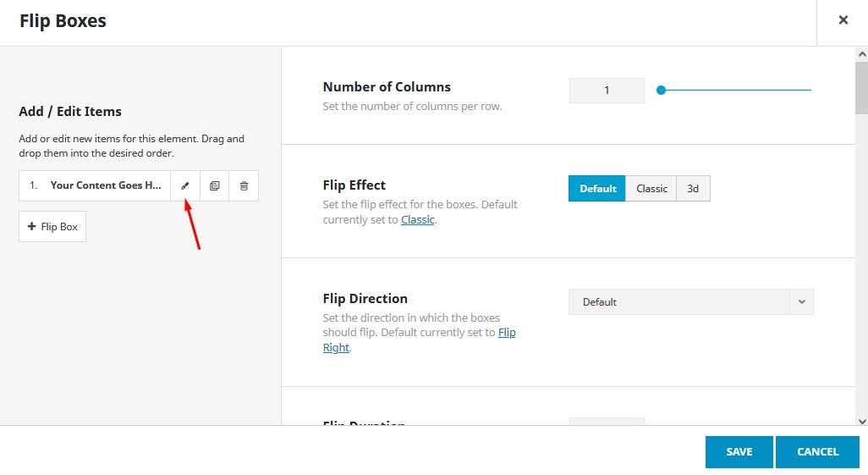
Task: Delete the flip box item via trash icon
Action: pyautogui.click(x=244, y=185)
